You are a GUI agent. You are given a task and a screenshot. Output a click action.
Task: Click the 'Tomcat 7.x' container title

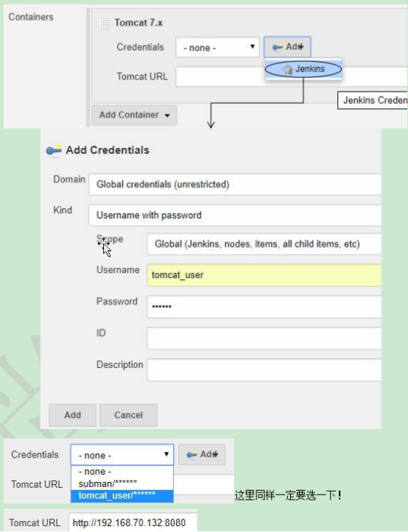tap(138, 23)
